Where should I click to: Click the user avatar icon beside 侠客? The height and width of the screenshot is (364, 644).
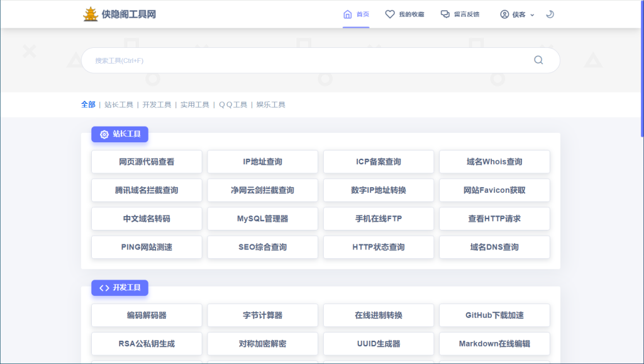pyautogui.click(x=504, y=14)
